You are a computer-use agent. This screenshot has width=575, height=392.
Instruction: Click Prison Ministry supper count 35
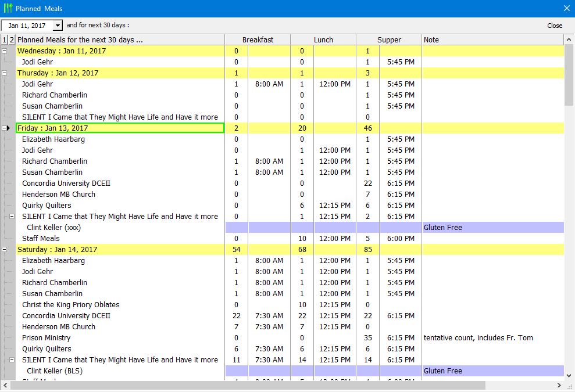tap(368, 338)
